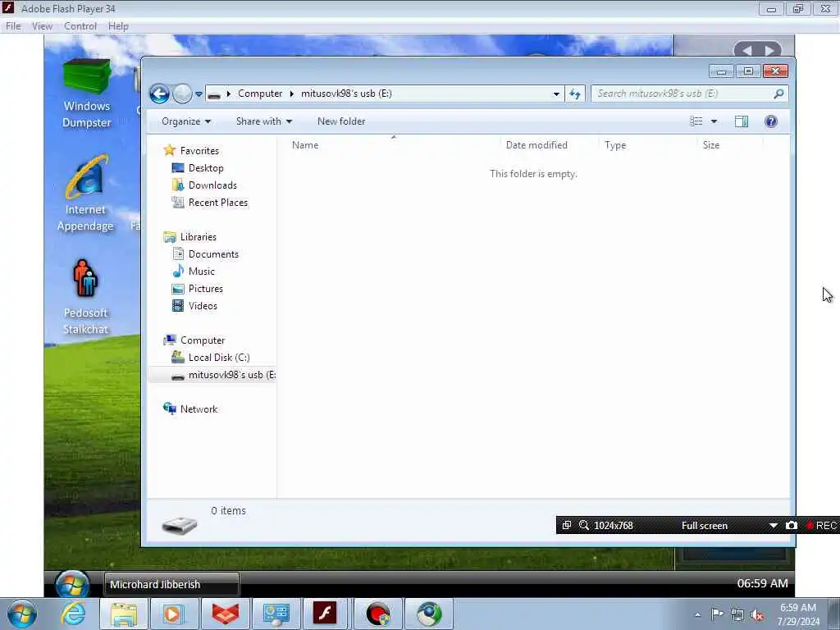Launch Internet Appendage desktop icon
The width and height of the screenshot is (840, 630).
85,194
